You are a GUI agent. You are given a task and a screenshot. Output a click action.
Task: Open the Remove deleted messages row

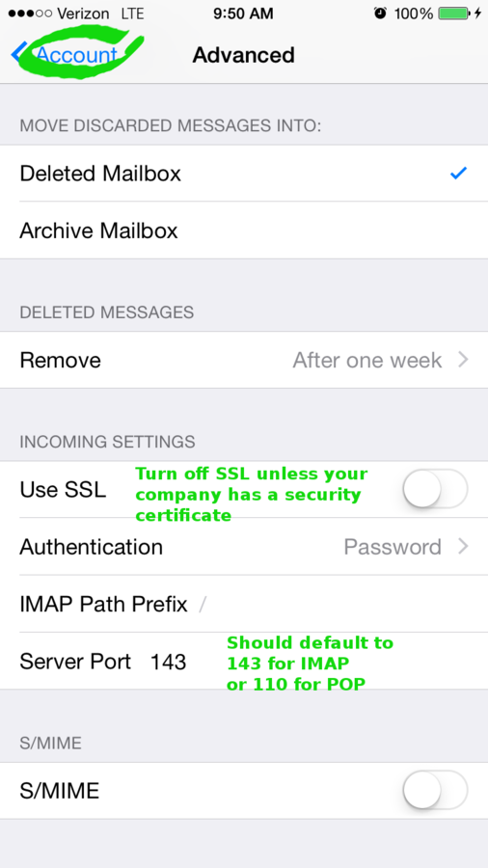[244, 361]
